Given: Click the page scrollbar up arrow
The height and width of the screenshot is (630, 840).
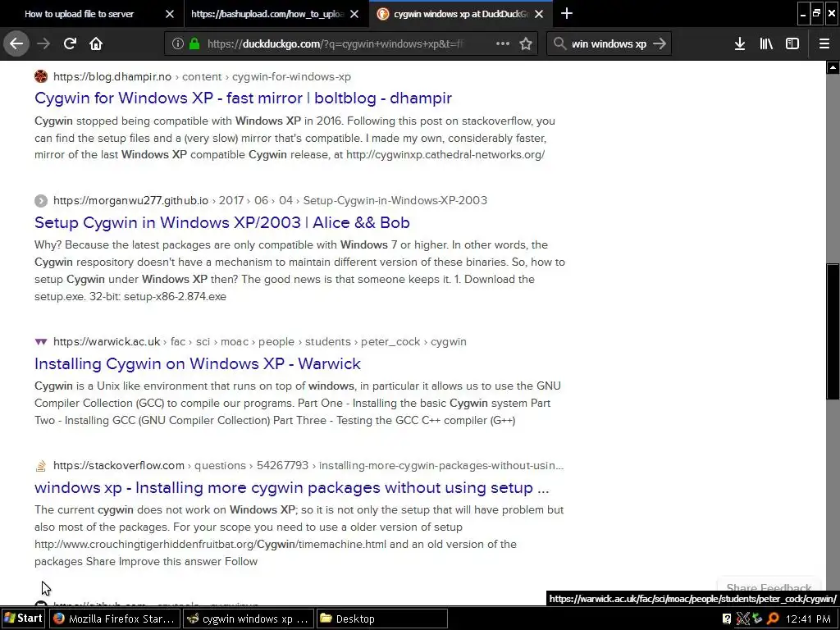Looking at the screenshot, I should point(833,67).
